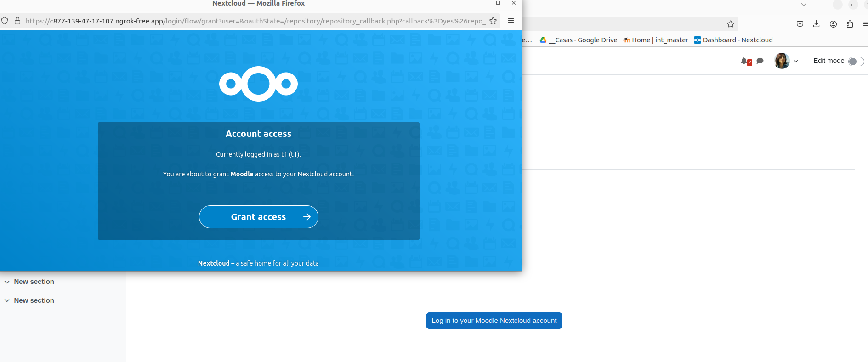The width and height of the screenshot is (868, 362).
Task: Maximize the Nextcloud popup window
Action: 498,3
